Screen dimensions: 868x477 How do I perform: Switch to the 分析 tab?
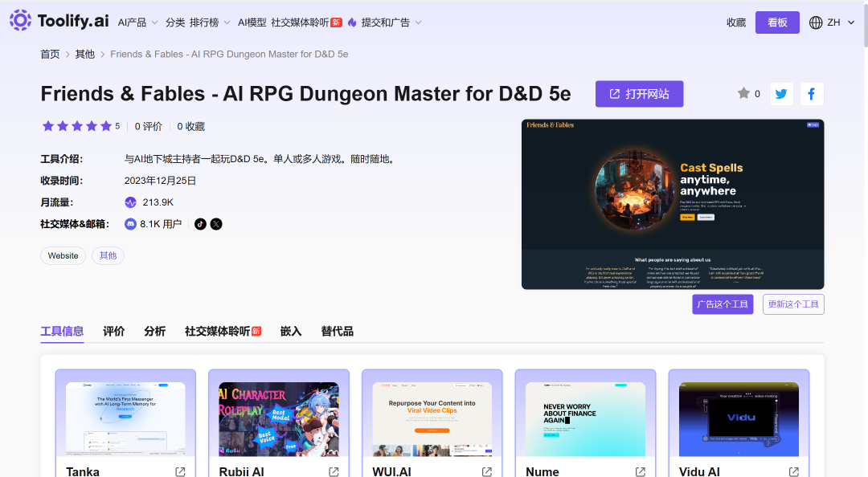(x=155, y=332)
